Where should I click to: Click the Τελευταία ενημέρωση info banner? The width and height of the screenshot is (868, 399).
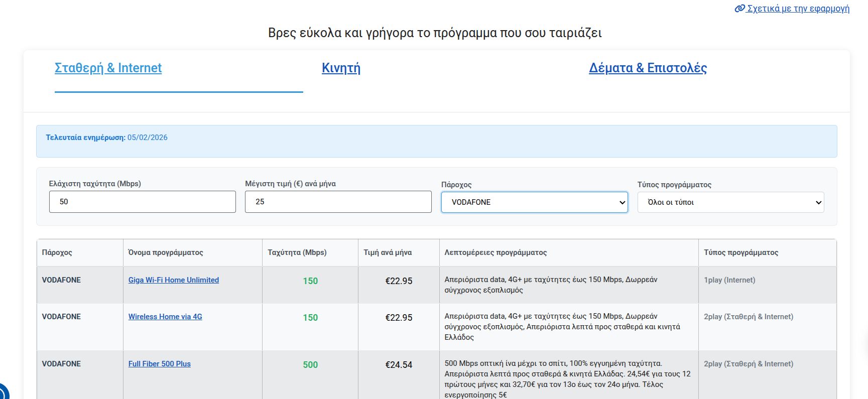pyautogui.click(x=436, y=141)
